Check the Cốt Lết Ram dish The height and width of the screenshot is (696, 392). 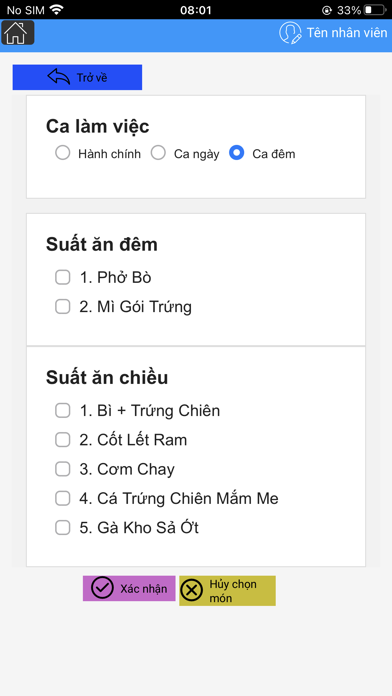click(63, 440)
